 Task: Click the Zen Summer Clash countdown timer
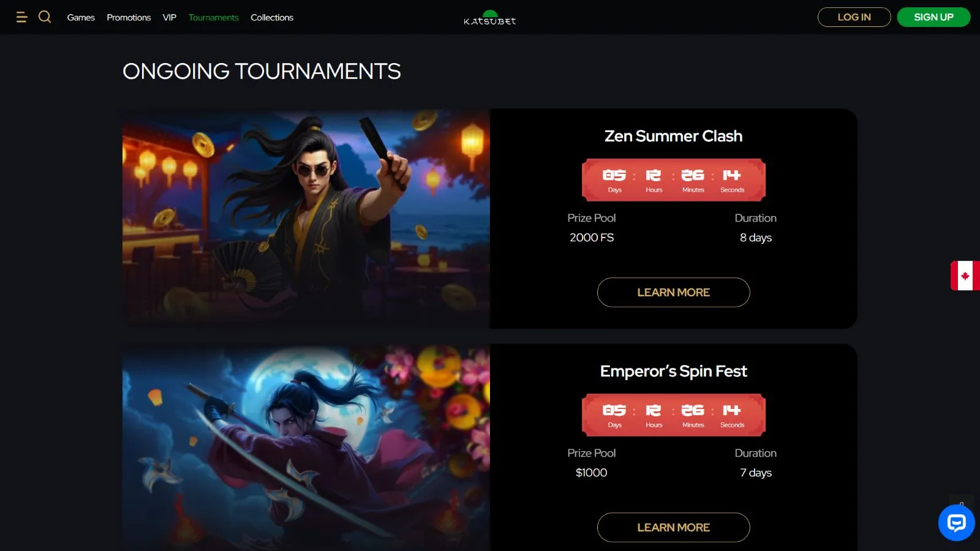click(673, 180)
